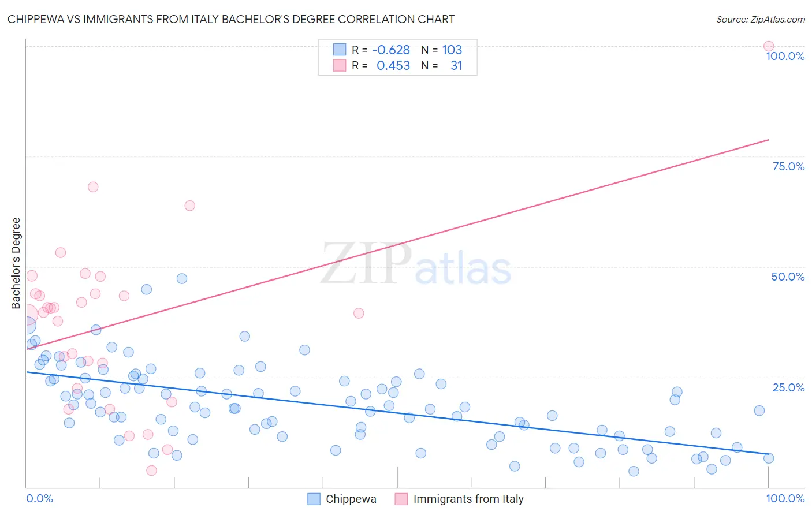
Task: Select the Chippewa legend label
Action: tap(351, 499)
